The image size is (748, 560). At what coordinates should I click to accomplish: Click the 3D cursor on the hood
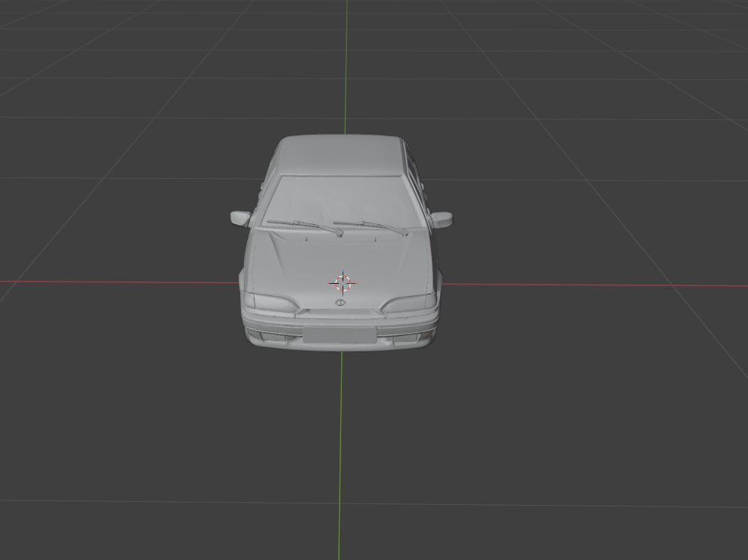click(343, 283)
